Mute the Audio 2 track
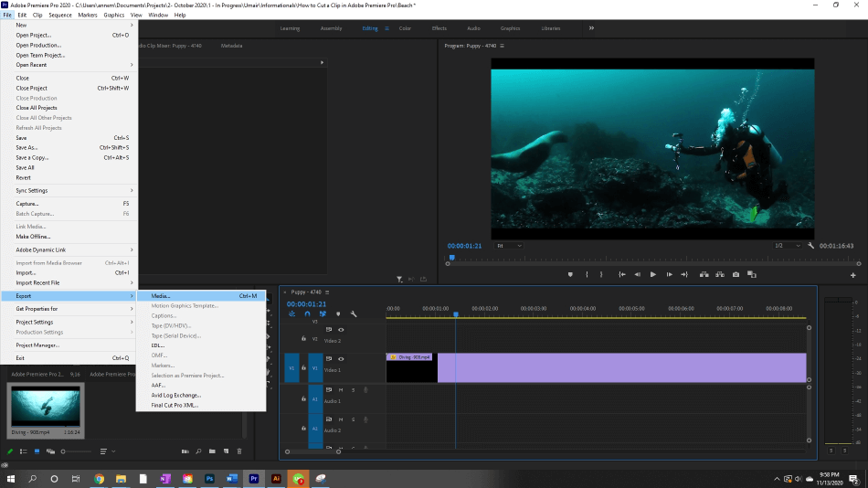This screenshot has height=488, width=868. point(341,419)
